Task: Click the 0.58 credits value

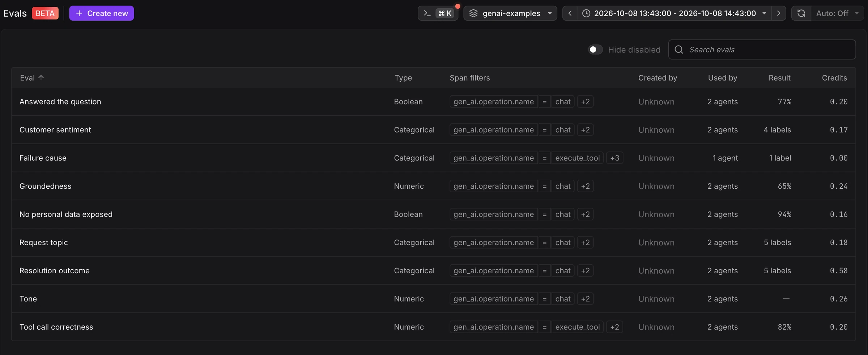Action: coord(839,271)
